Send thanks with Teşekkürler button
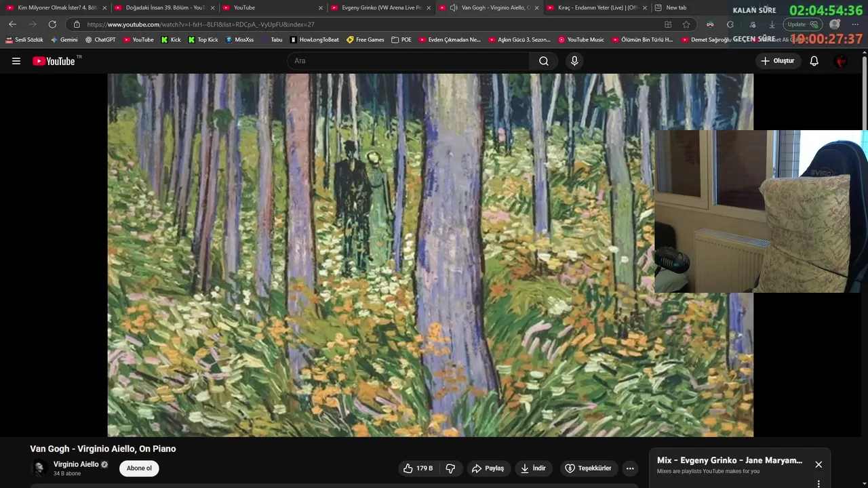The height and width of the screenshot is (488, 868). [588, 468]
